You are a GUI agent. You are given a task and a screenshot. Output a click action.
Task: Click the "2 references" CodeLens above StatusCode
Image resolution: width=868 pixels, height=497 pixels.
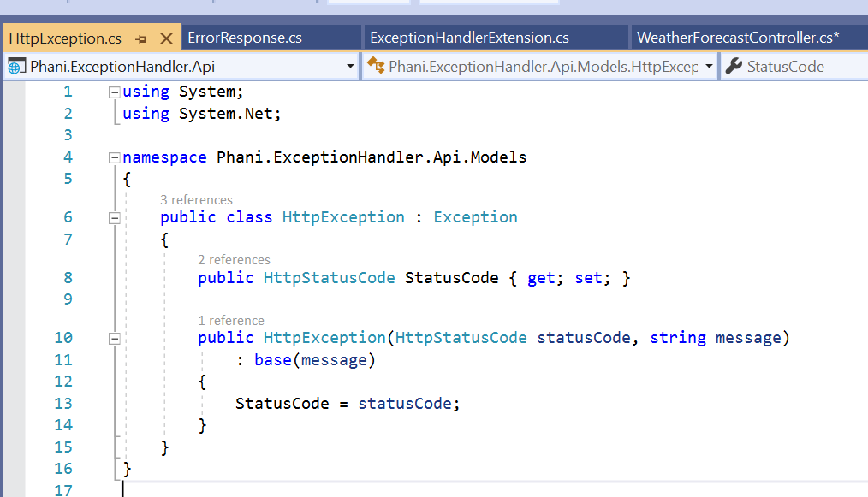coord(234,260)
